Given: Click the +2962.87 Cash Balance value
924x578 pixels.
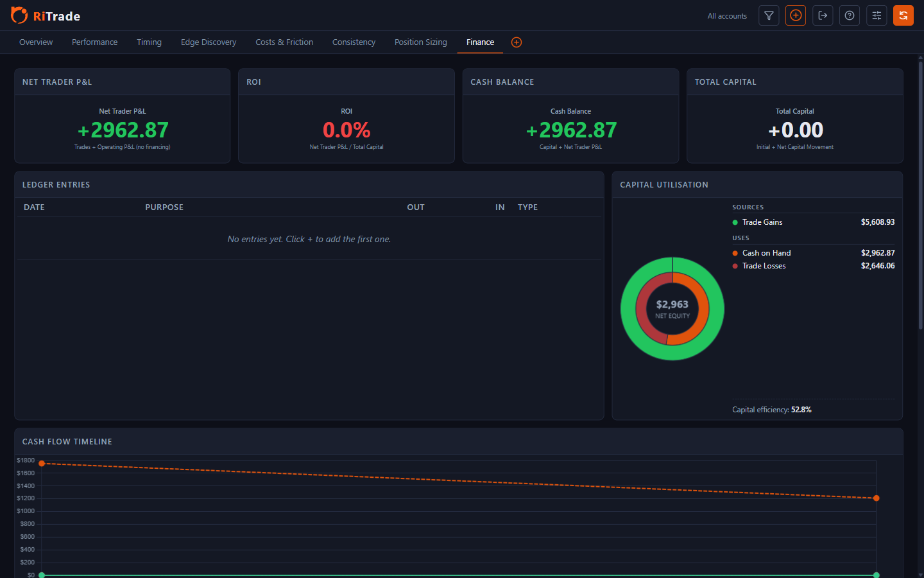Looking at the screenshot, I should (x=571, y=130).
